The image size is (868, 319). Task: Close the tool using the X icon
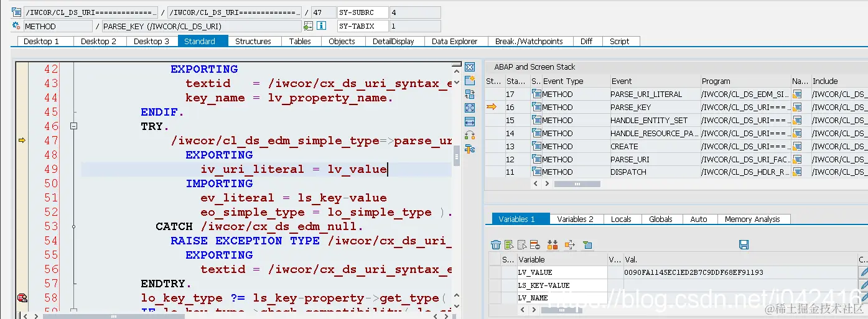click(x=470, y=67)
